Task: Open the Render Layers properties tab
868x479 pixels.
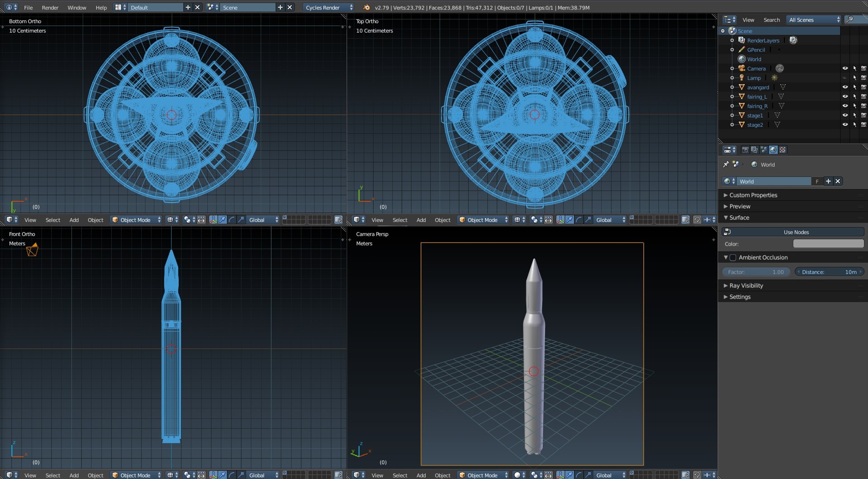Action: [x=755, y=150]
